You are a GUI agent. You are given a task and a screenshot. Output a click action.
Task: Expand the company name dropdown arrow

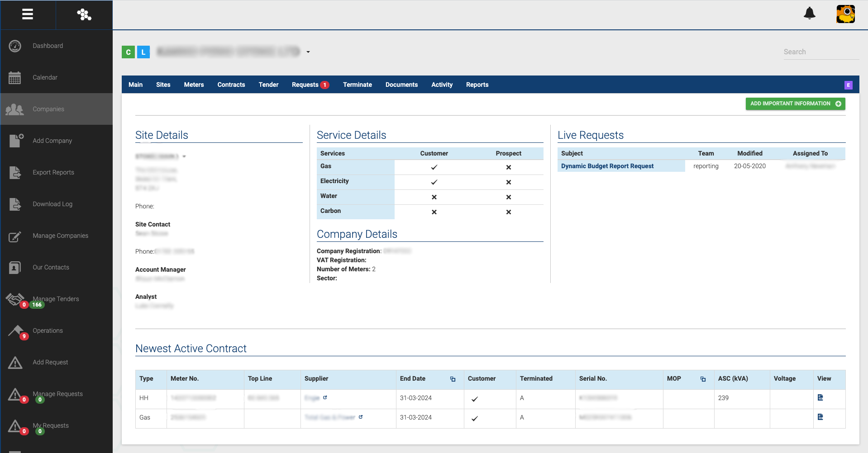pyautogui.click(x=308, y=52)
